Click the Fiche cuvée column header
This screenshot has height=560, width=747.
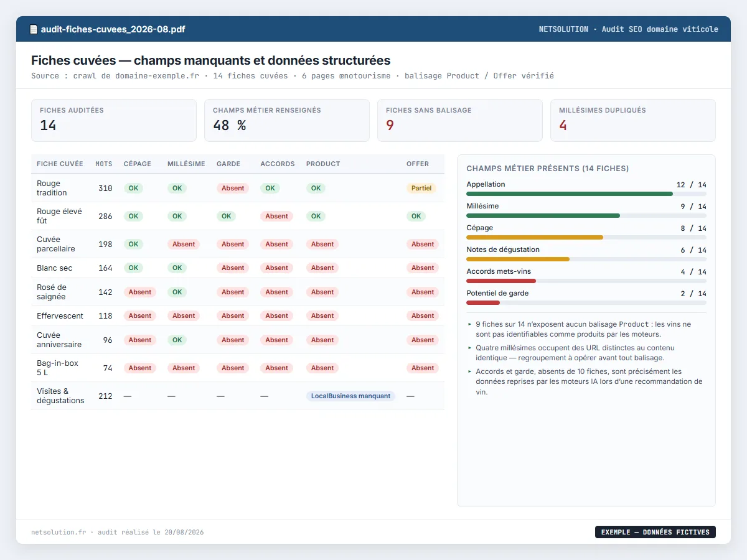60,164
